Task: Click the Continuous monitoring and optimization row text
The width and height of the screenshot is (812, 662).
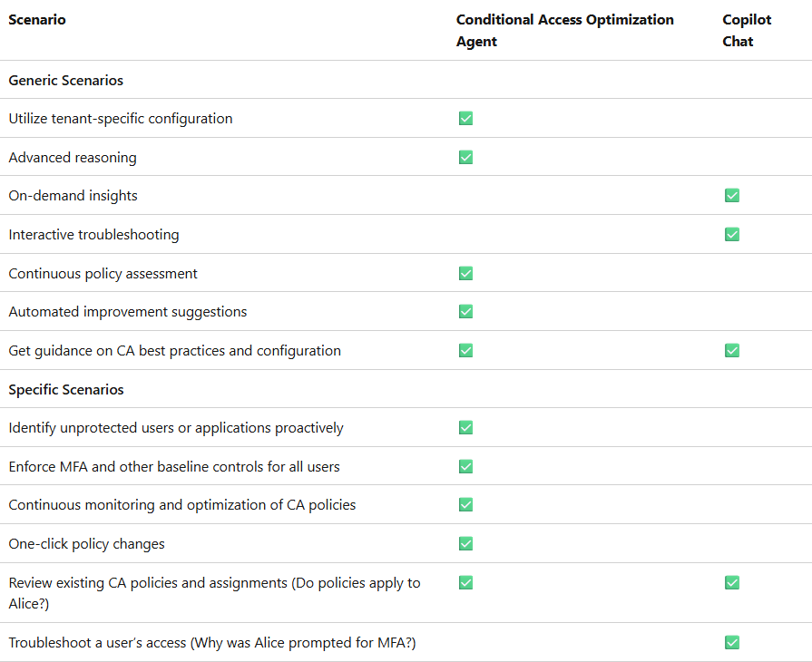Action: click(182, 504)
